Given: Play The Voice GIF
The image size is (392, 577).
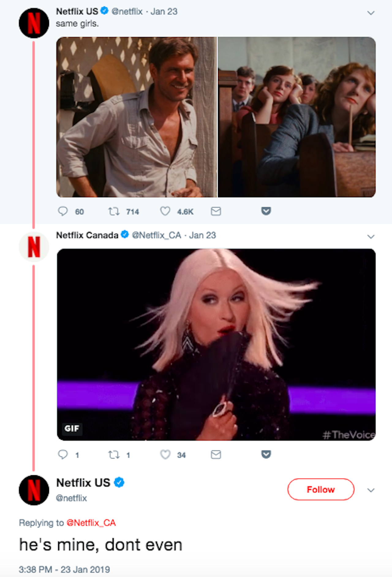Looking at the screenshot, I should 216,344.
